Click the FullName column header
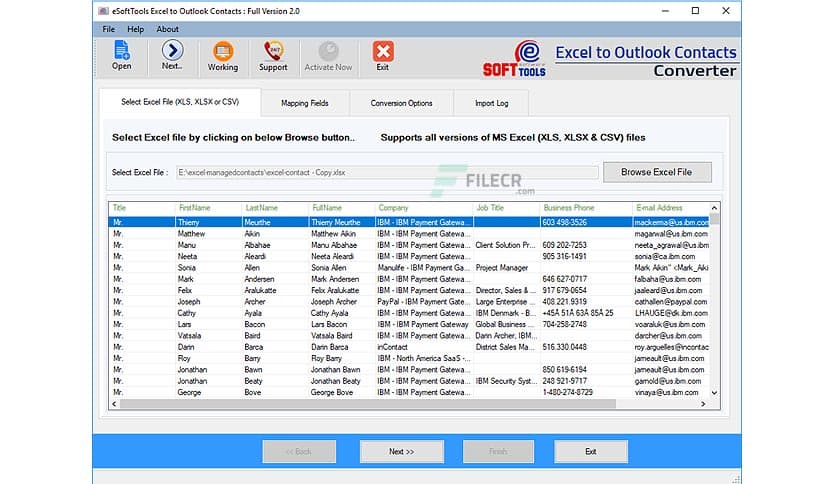The width and height of the screenshot is (836, 484). tap(341, 208)
